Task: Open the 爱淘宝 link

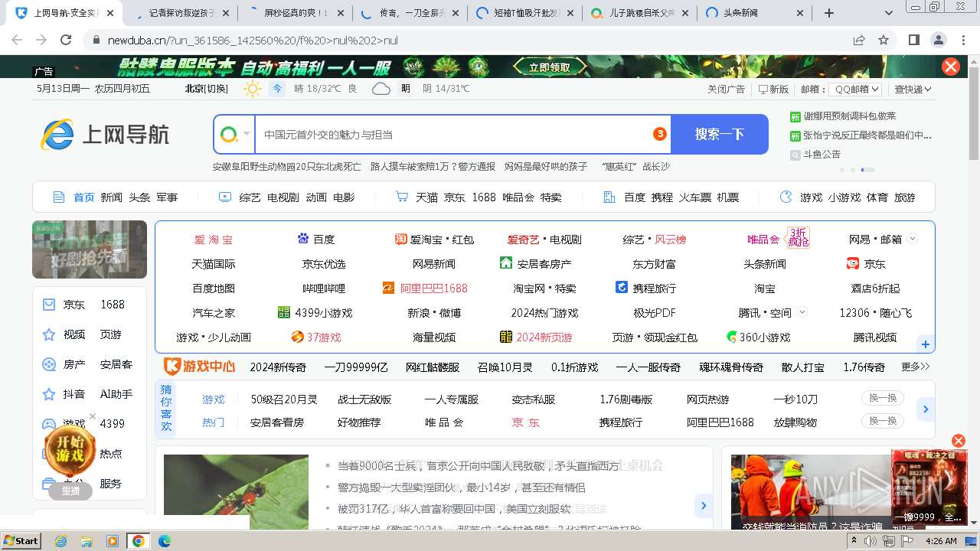Action: [214, 239]
